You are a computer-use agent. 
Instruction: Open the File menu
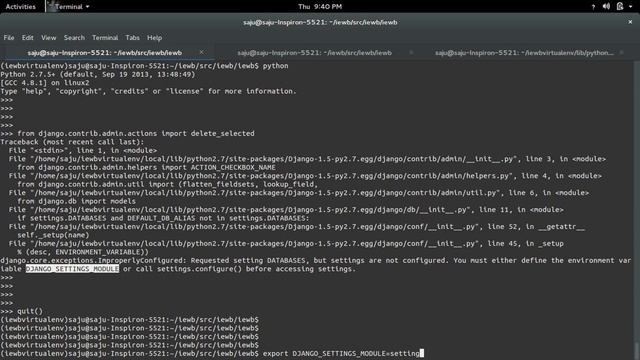click(9, 38)
